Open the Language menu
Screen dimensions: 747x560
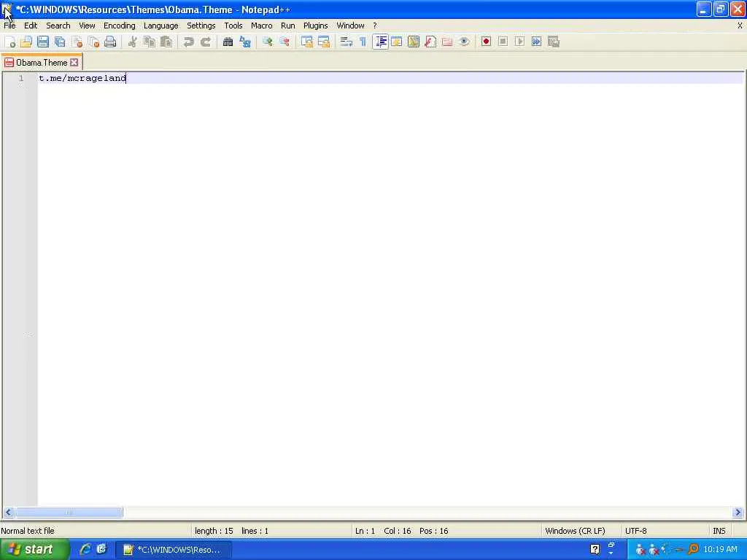[x=161, y=26]
